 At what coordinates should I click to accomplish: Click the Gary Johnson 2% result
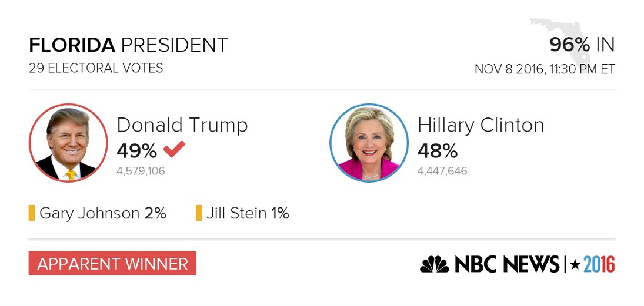[x=103, y=214]
